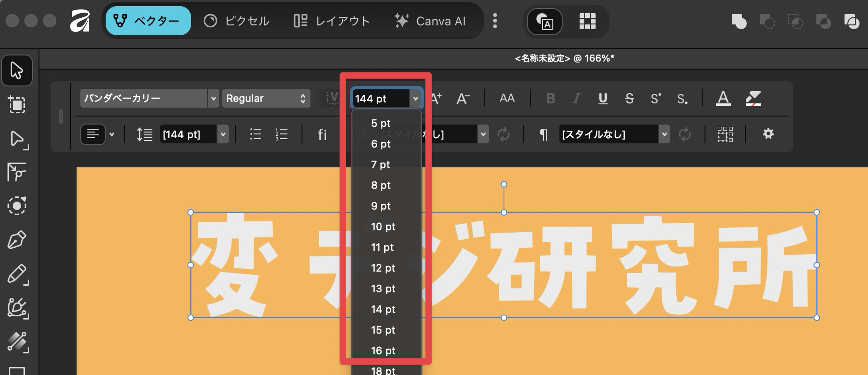Apply the Divide boolean operation

[852, 21]
